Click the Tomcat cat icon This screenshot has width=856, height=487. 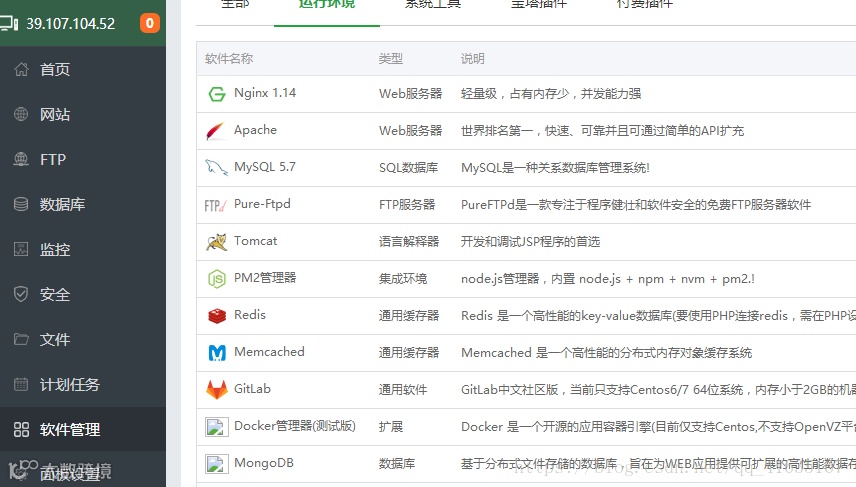pyautogui.click(x=217, y=242)
